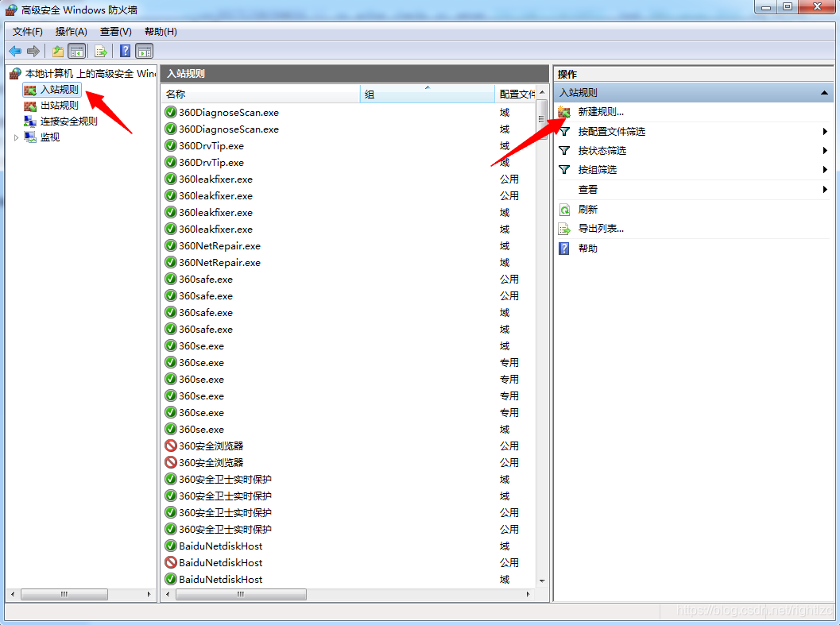Click the firewall title bar app icon
The height and width of the screenshot is (625, 840).
tap(11, 10)
